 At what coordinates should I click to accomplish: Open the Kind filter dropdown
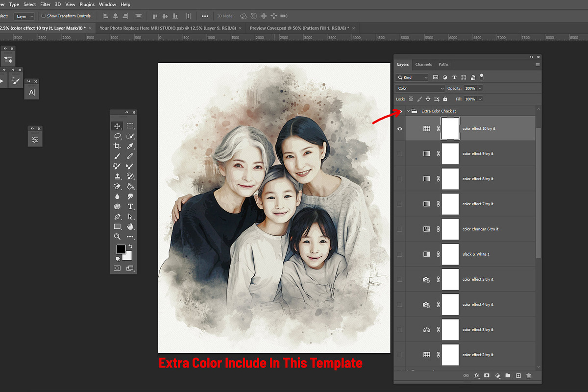tap(412, 77)
